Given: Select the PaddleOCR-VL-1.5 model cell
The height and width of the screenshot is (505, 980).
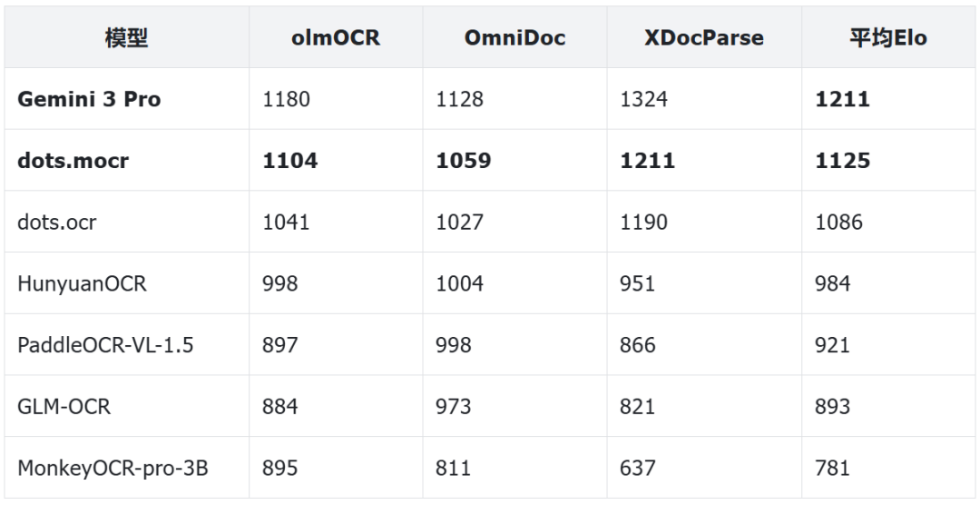Looking at the screenshot, I should pyautogui.click(x=105, y=345).
